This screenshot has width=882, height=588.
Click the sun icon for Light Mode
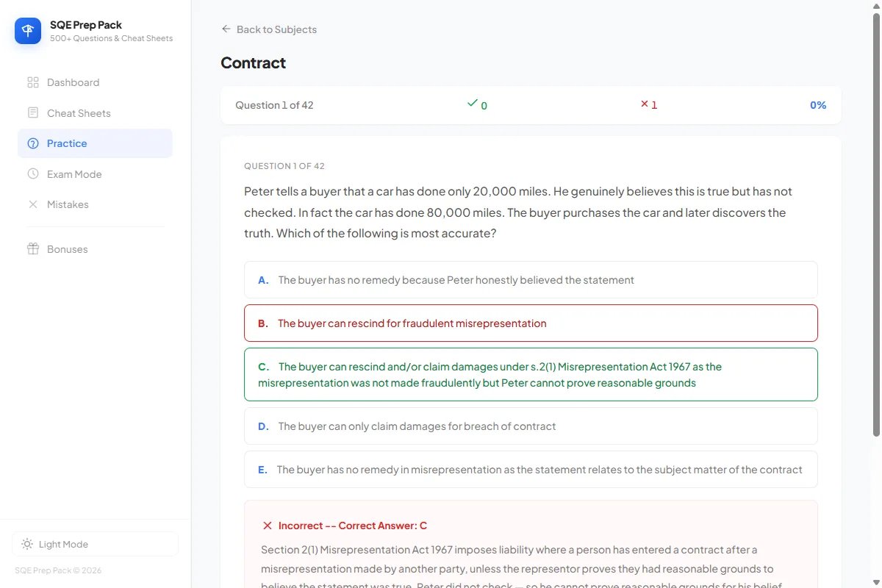coord(27,545)
